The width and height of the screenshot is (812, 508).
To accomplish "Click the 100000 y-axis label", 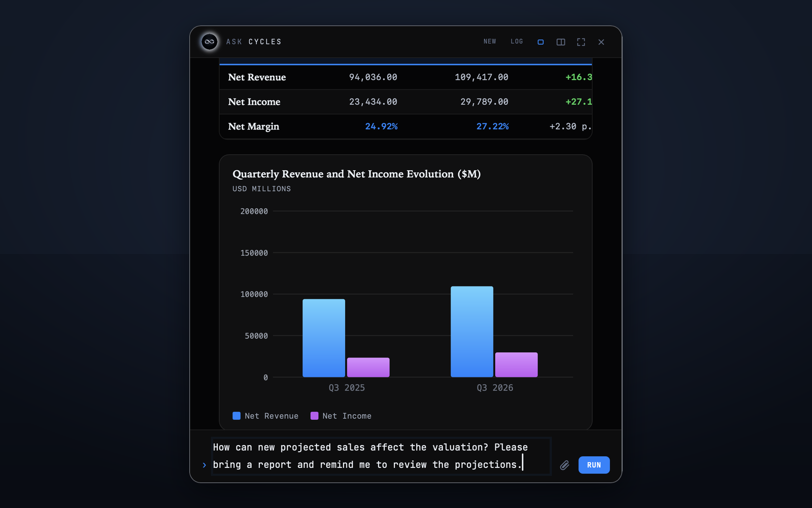I will tap(254, 294).
